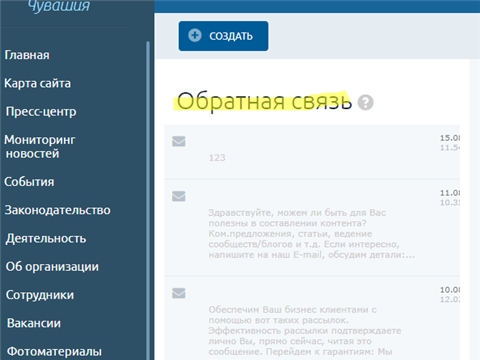Viewport: 480px width, 360px height.
Task: Click the Чувашия logo text
Action: click(59, 6)
